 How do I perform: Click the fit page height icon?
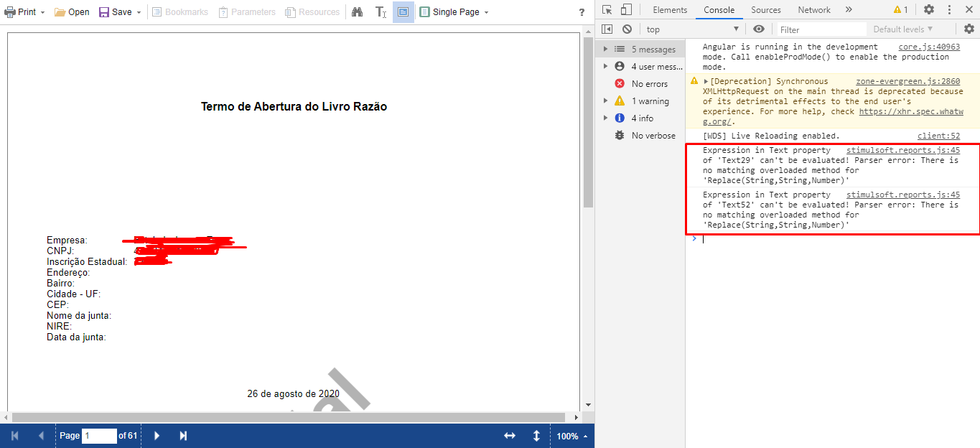(x=536, y=436)
